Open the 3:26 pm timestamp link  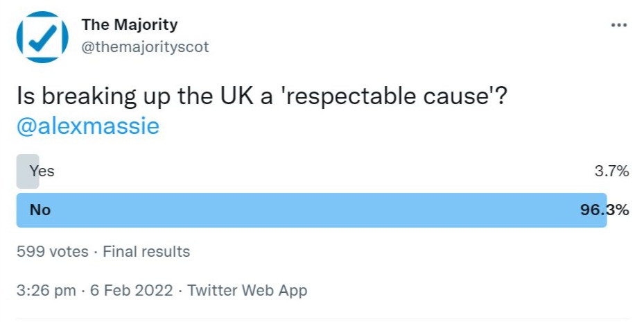point(46,290)
